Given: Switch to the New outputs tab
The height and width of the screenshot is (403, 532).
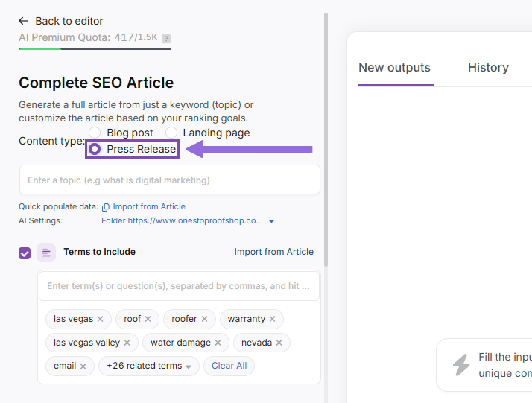Looking at the screenshot, I should pos(394,68).
